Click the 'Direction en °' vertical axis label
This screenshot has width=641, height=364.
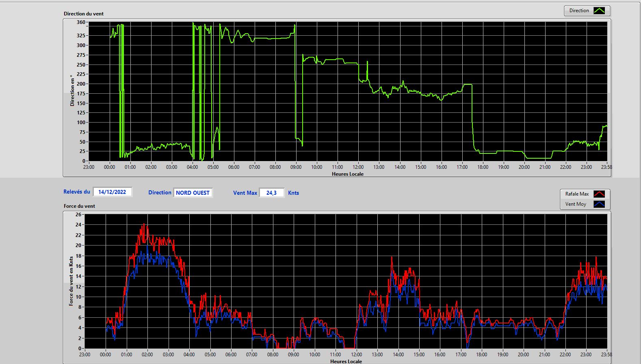(x=72, y=90)
